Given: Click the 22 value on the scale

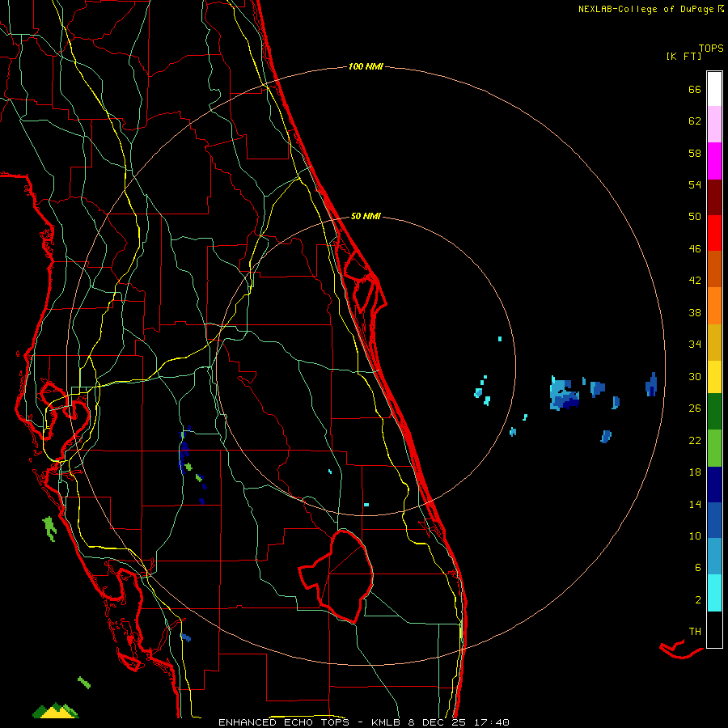Looking at the screenshot, I should [x=695, y=440].
